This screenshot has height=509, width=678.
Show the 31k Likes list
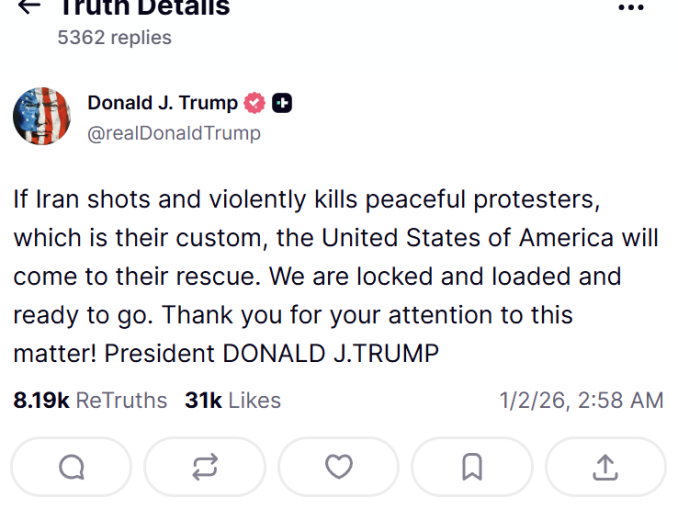tap(232, 401)
